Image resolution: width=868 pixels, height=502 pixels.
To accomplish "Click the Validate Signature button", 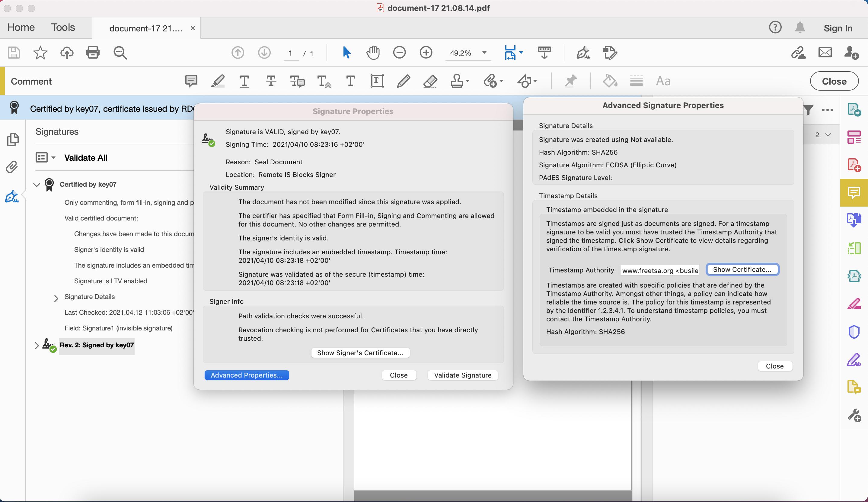I will click(462, 375).
